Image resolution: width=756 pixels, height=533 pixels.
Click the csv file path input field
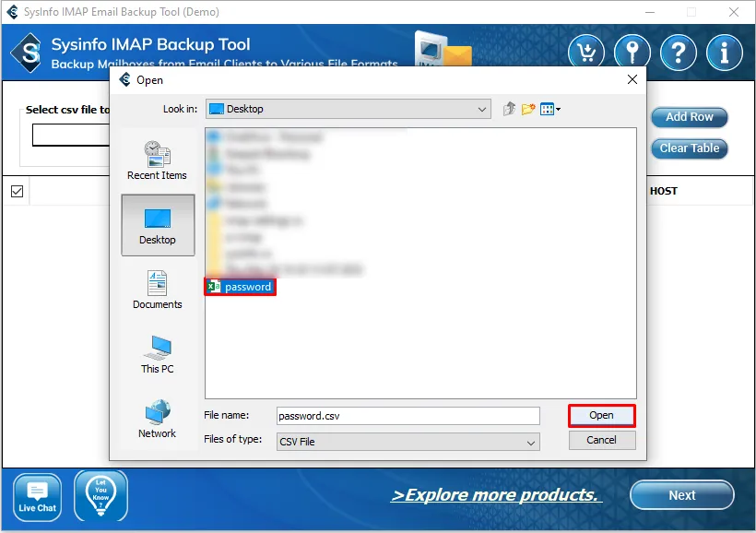(71, 135)
